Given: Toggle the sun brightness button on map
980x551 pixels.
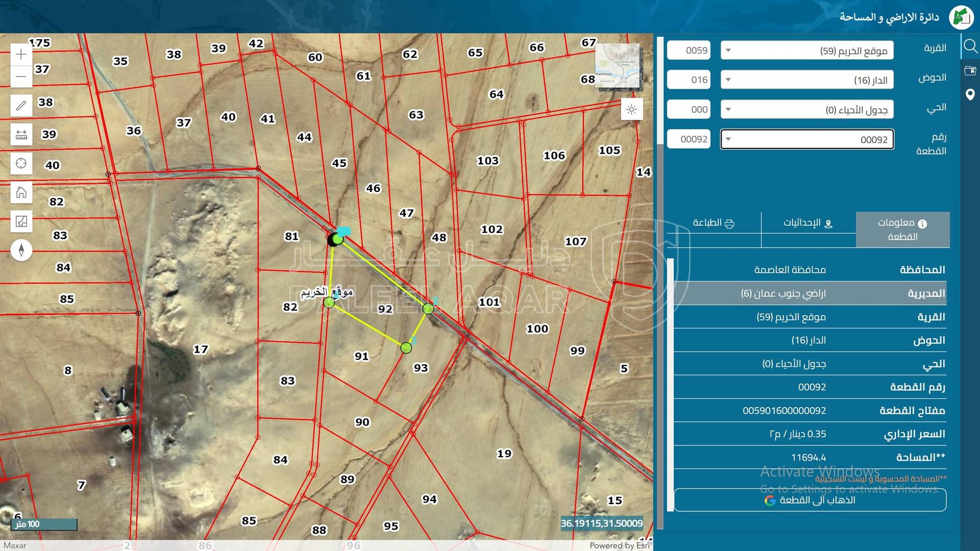Looking at the screenshot, I should point(631,110).
